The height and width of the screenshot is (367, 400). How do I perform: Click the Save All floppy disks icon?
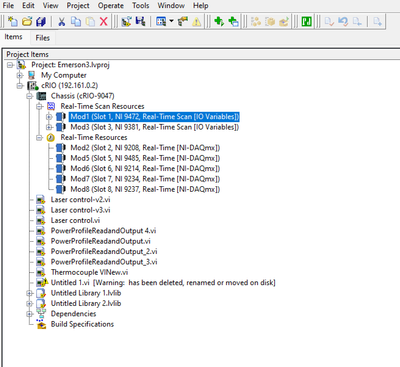pos(41,22)
